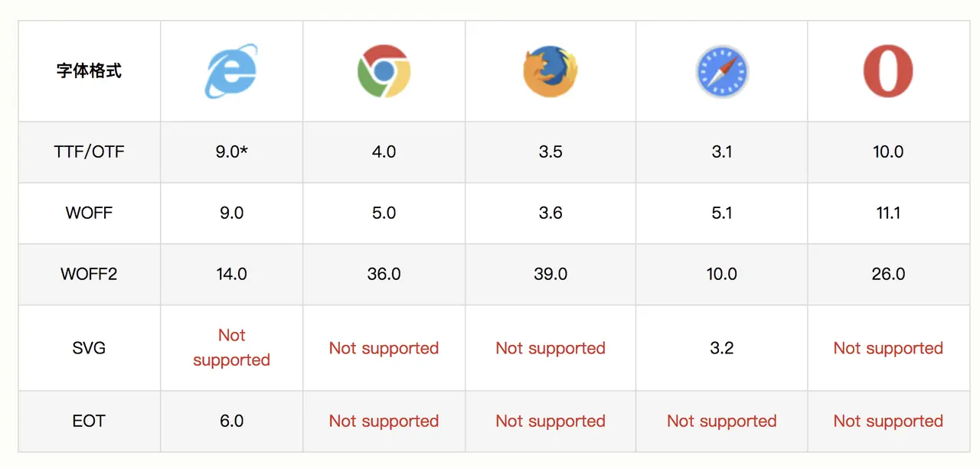
Task: Select Opera's TTF/OTF value 10.0
Action: tap(888, 151)
